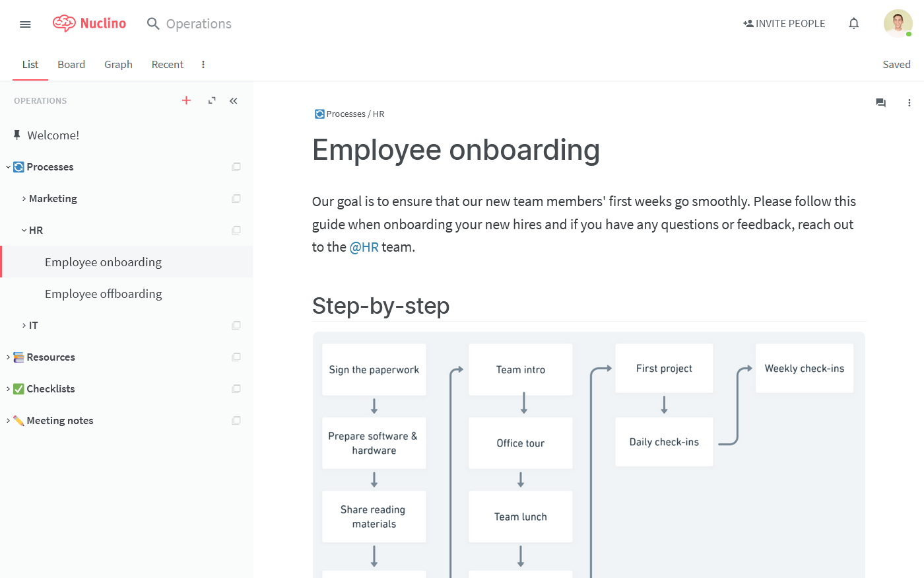
Task: Click the Sign the paperwork box
Action: pyautogui.click(x=374, y=370)
